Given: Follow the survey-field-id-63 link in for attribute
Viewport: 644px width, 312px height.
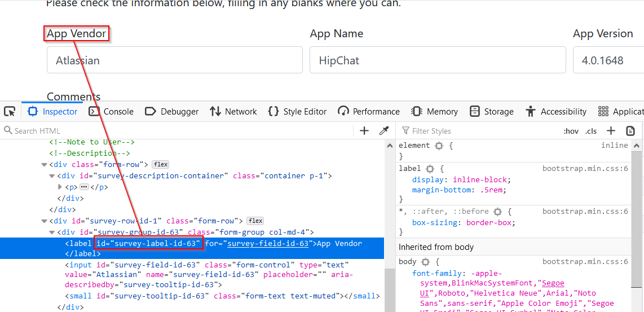Looking at the screenshot, I should tap(268, 243).
